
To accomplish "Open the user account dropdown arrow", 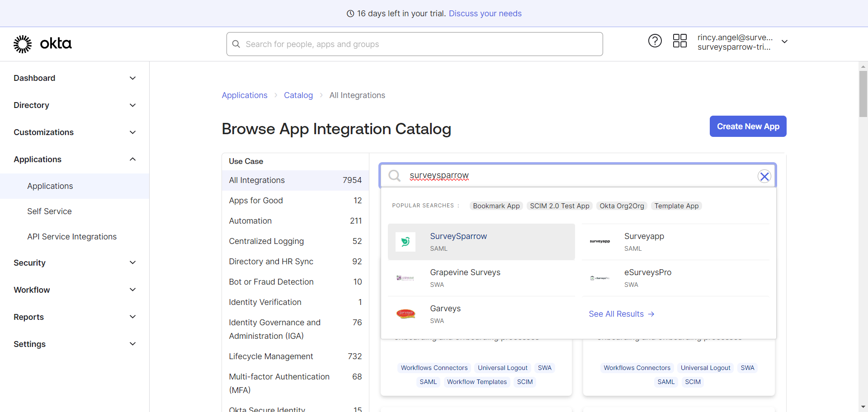I will tap(785, 42).
